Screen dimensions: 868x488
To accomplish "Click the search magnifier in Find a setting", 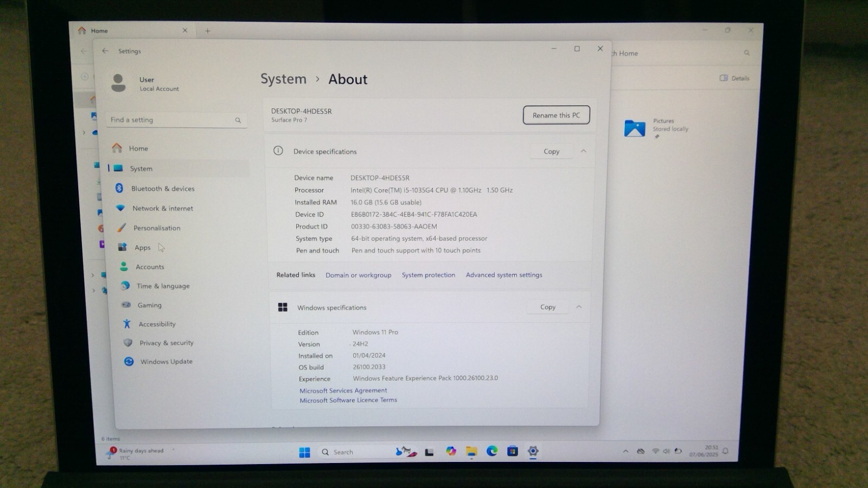I will tap(238, 120).
